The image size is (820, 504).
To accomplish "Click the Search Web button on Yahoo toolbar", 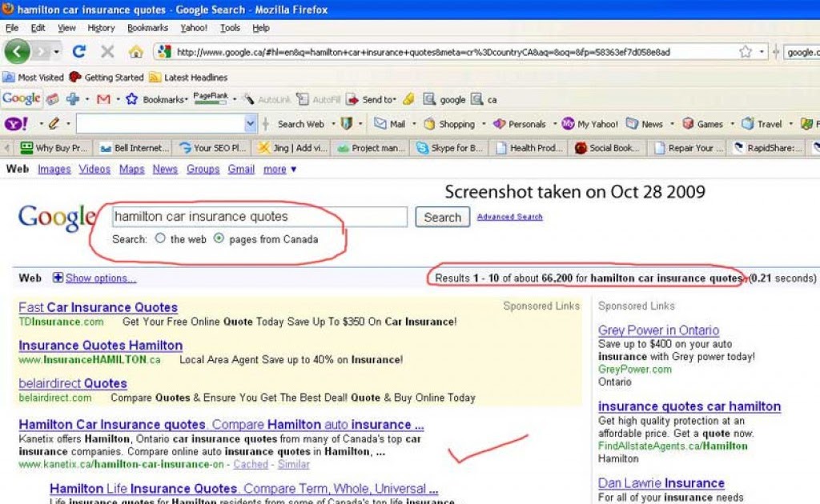I will 301,124.
